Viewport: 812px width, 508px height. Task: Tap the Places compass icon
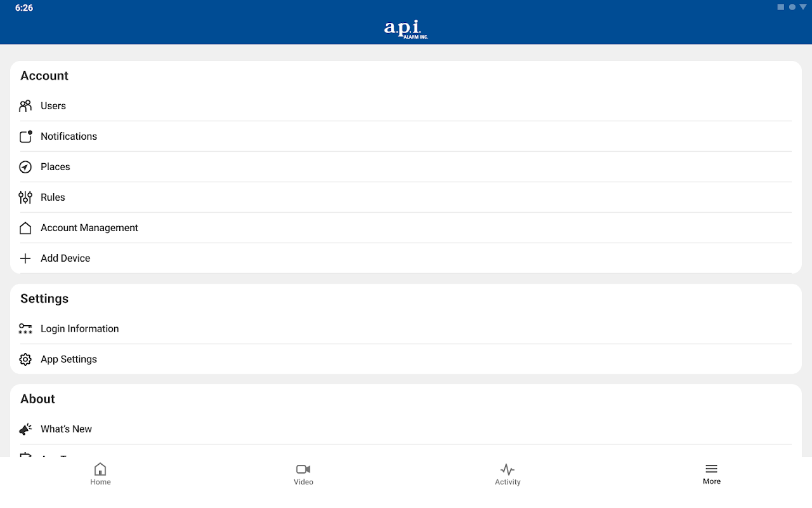25,167
